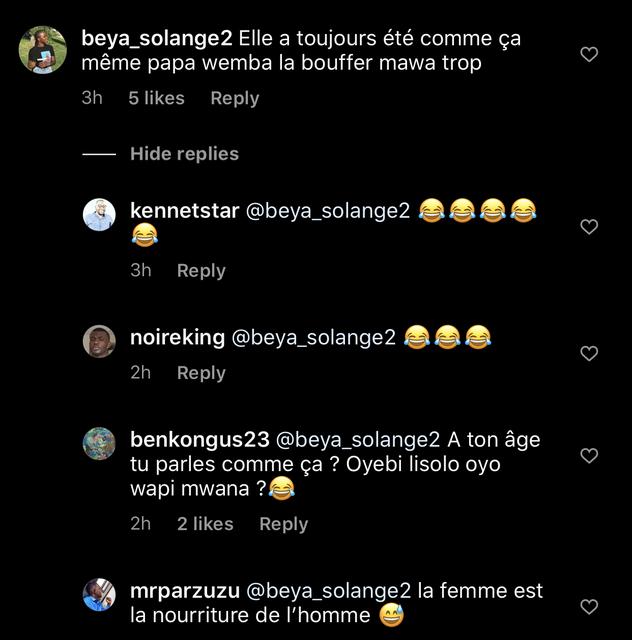Reply to beya_solange2's top comment
632x640 pixels.
click(235, 98)
